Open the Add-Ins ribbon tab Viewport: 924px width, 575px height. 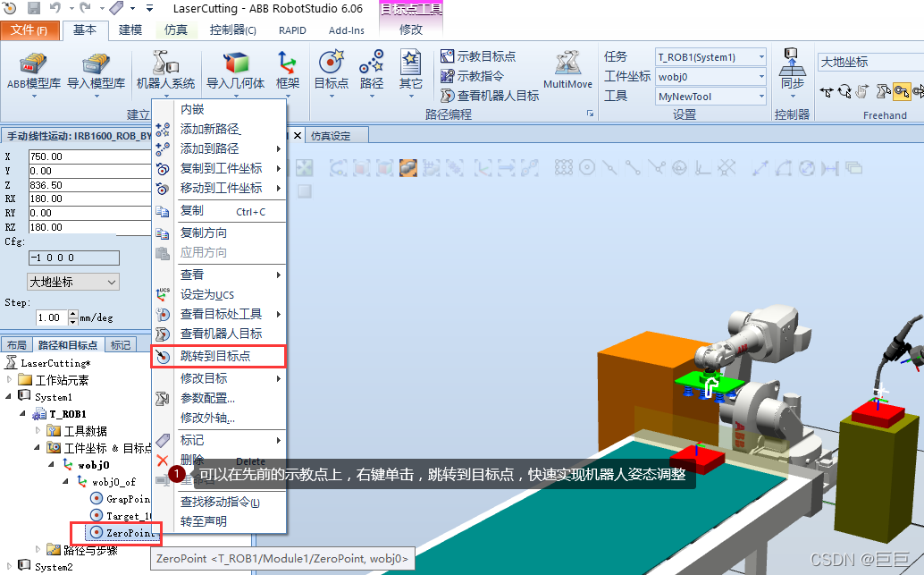click(347, 30)
